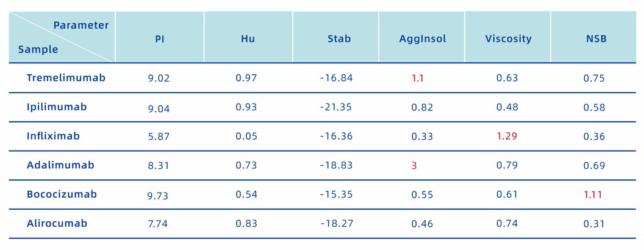Click the PI column header
The image size is (644, 250).
pyautogui.click(x=160, y=39)
